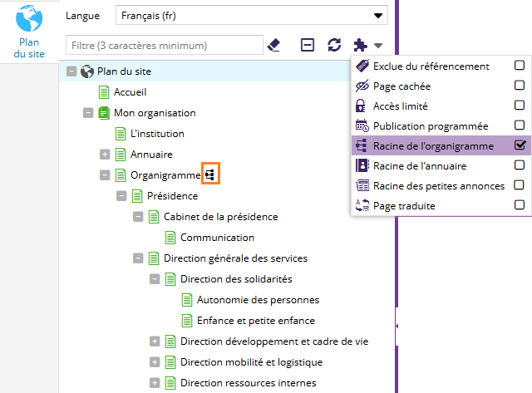Screen dimensions: 532x393
Task: Click the eraser icon to clear filter
Action: (x=273, y=45)
